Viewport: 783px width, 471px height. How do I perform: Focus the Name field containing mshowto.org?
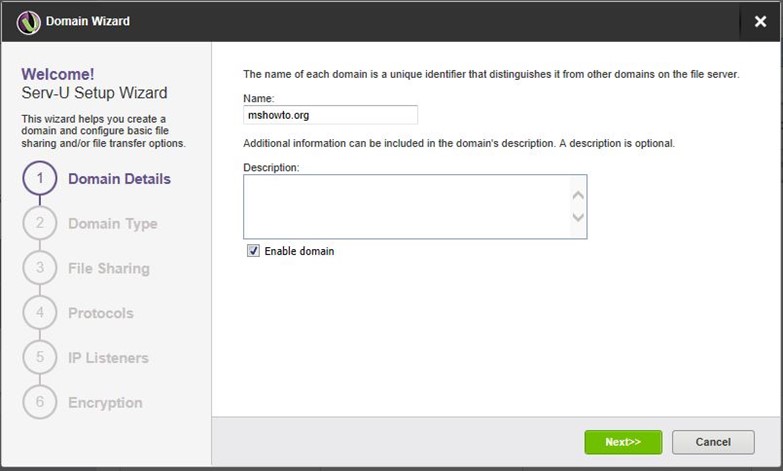331,115
